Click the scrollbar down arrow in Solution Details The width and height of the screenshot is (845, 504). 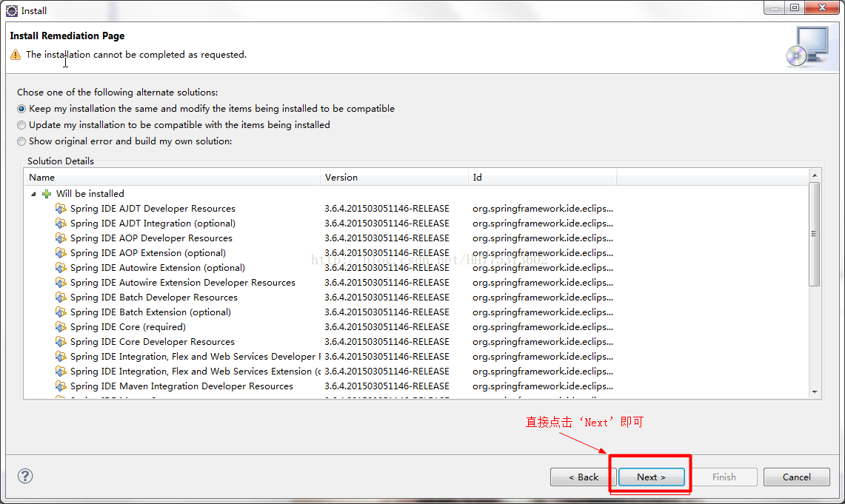point(815,392)
